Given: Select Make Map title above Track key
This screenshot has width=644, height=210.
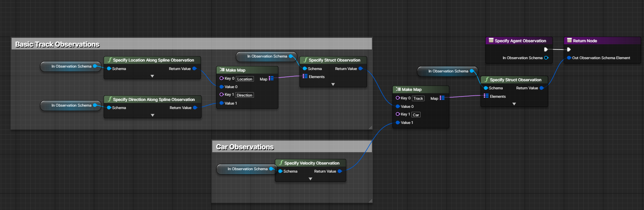Looking at the screenshot, I should [421, 89].
